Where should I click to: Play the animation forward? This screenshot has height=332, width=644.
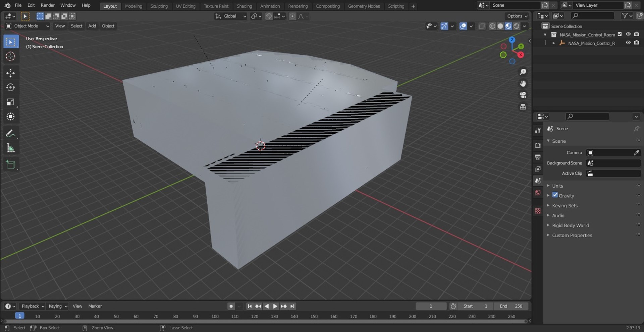(x=275, y=306)
